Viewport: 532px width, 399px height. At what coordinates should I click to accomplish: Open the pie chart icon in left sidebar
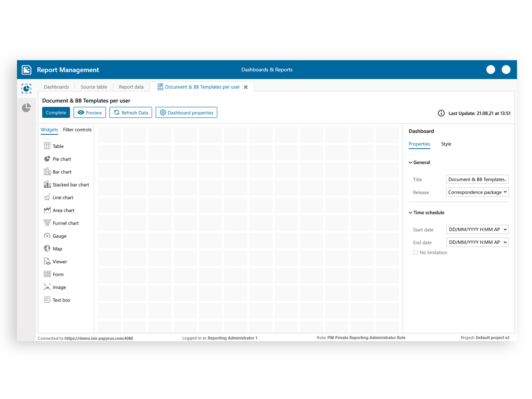[26, 108]
